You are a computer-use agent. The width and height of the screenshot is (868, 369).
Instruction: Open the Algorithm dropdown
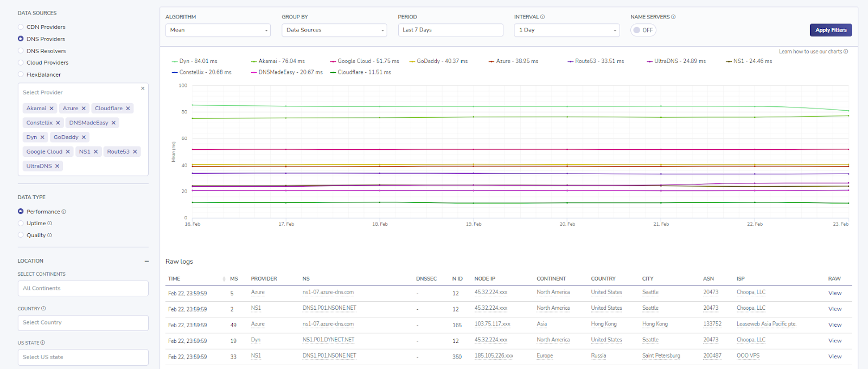pyautogui.click(x=218, y=30)
